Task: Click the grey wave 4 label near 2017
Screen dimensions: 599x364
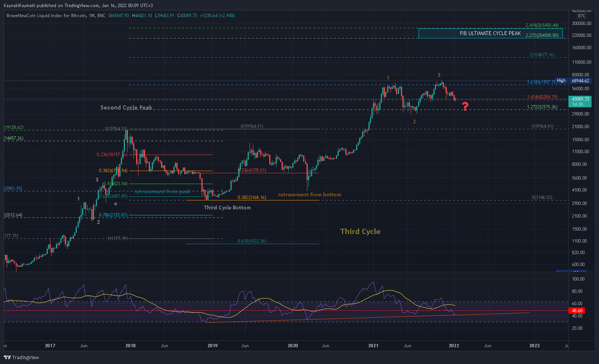Action: 116,204
